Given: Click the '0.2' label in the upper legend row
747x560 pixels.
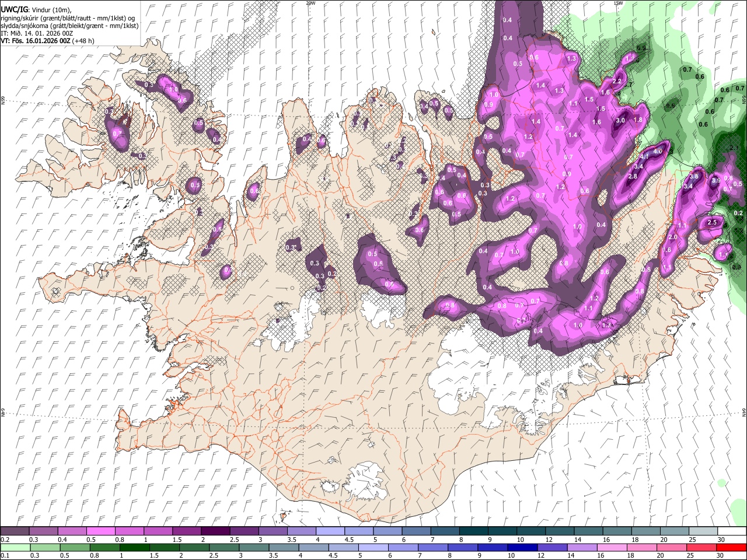Looking at the screenshot, I should click(x=5, y=540).
